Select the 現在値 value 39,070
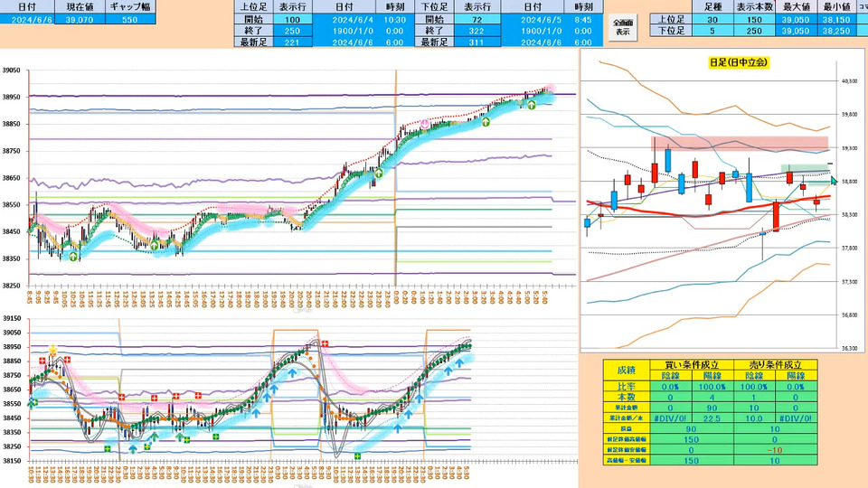This screenshot has width=868, height=488. pyautogui.click(x=80, y=19)
